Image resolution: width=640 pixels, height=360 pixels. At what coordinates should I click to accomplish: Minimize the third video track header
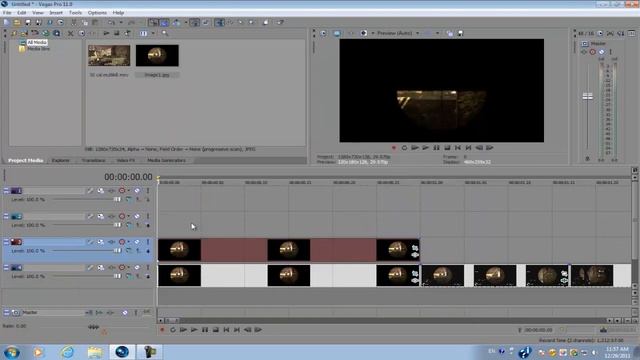6,242
